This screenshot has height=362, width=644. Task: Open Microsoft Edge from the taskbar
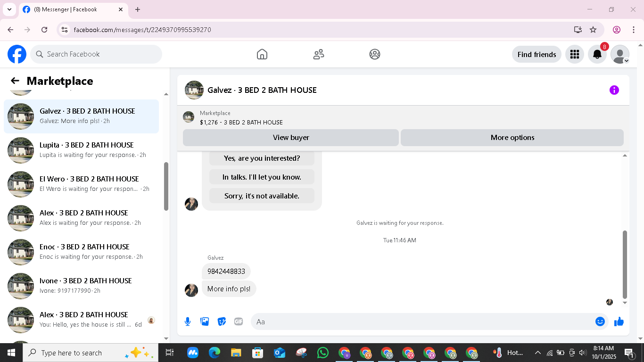215,353
